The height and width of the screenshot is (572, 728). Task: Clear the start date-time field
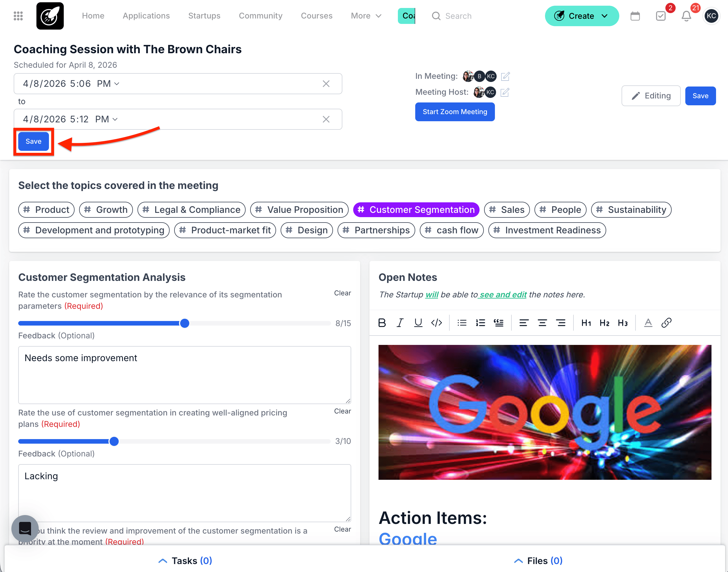tap(326, 84)
